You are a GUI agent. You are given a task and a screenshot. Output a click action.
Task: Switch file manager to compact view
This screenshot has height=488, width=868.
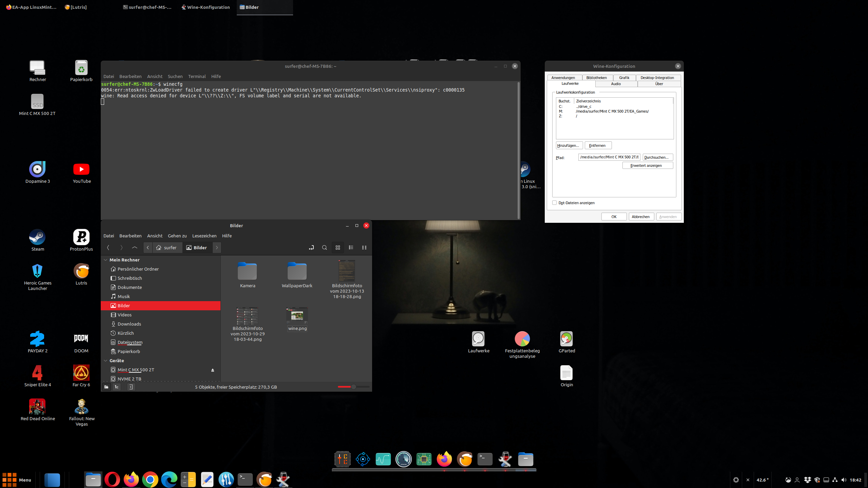point(364,248)
